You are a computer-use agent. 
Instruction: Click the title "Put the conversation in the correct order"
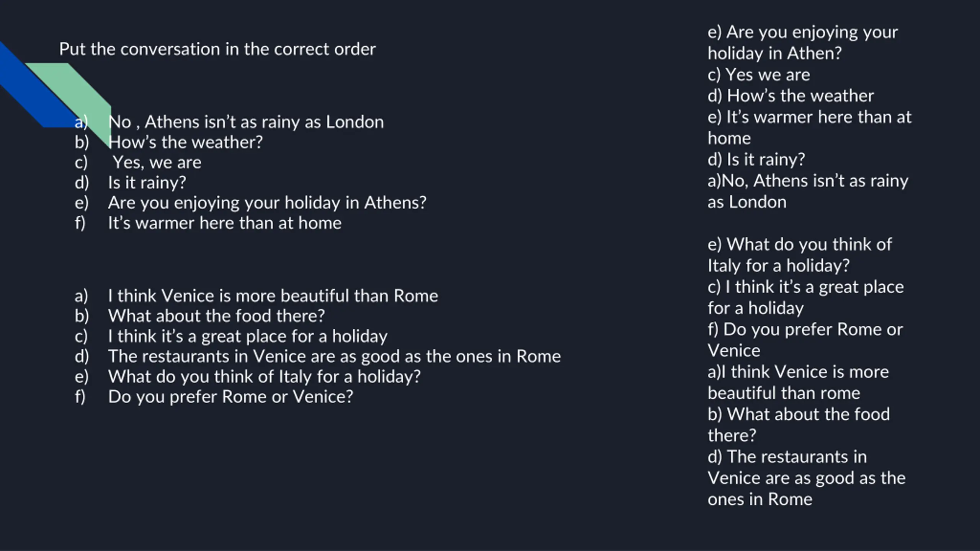click(217, 49)
